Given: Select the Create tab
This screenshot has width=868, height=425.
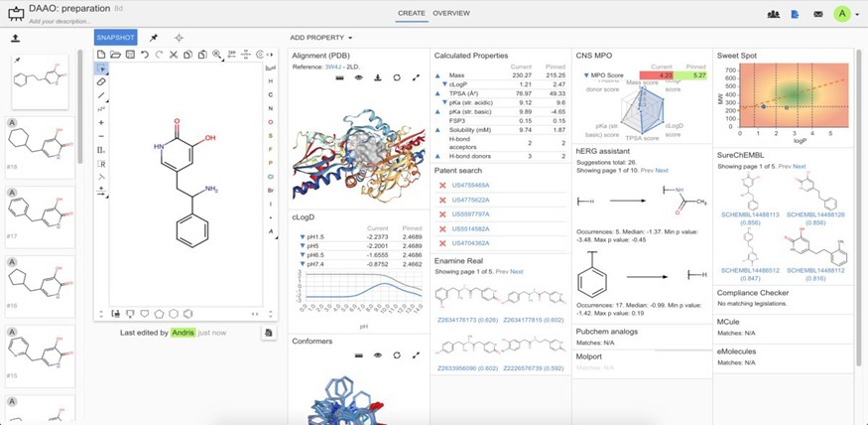Looking at the screenshot, I should tap(411, 13).
